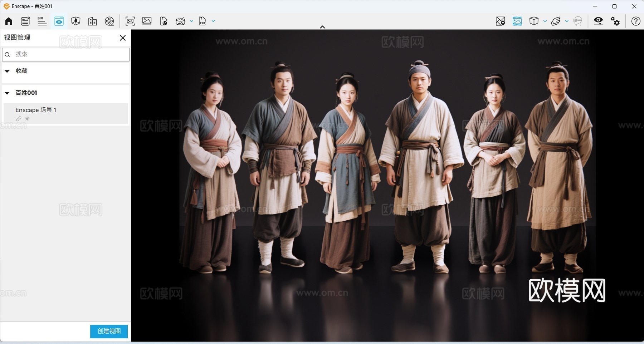Open the Video Editor film reel icon
The width and height of the screenshot is (644, 344).
click(109, 21)
